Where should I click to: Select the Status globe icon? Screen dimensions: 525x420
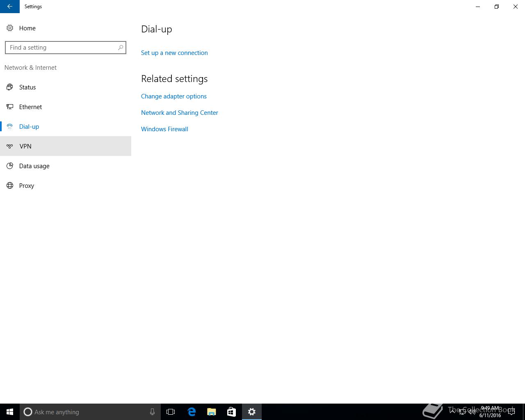pos(10,87)
